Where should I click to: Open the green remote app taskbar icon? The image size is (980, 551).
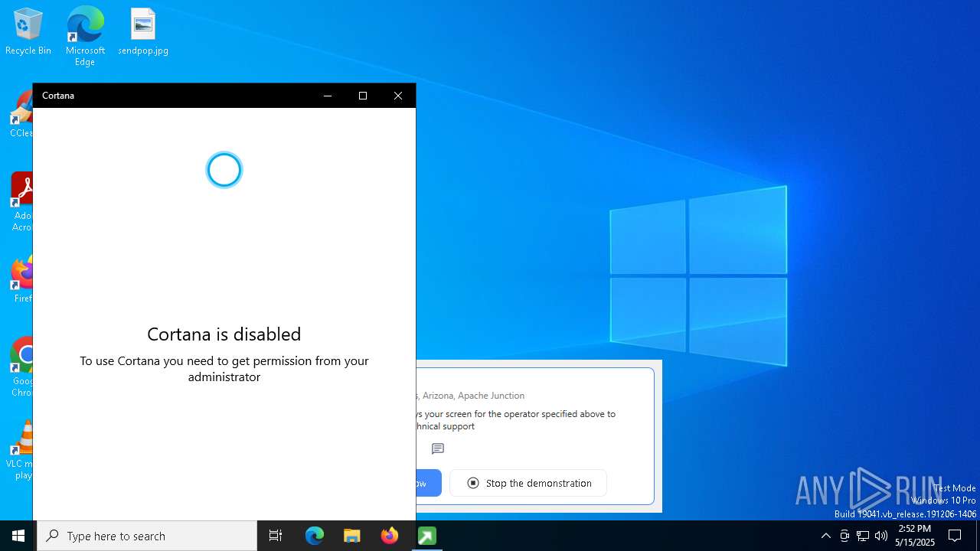(427, 536)
